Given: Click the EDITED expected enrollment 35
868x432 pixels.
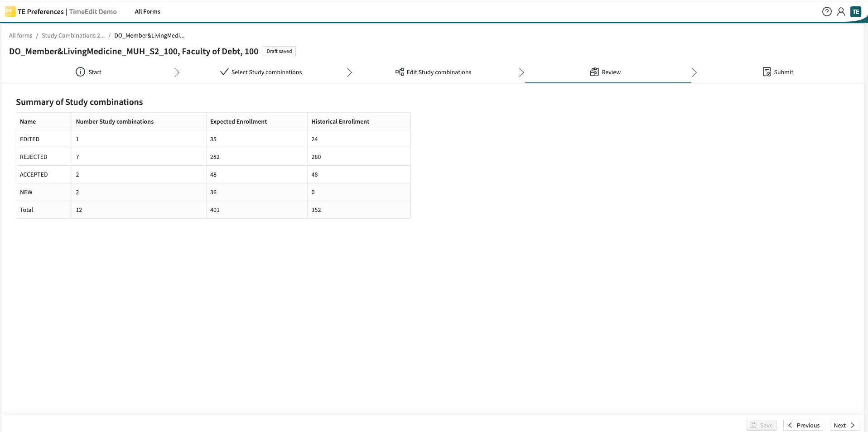Looking at the screenshot, I should coord(213,139).
